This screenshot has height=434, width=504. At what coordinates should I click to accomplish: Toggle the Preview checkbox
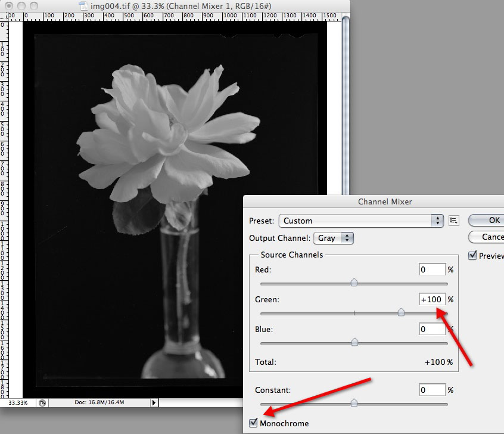[x=473, y=256]
